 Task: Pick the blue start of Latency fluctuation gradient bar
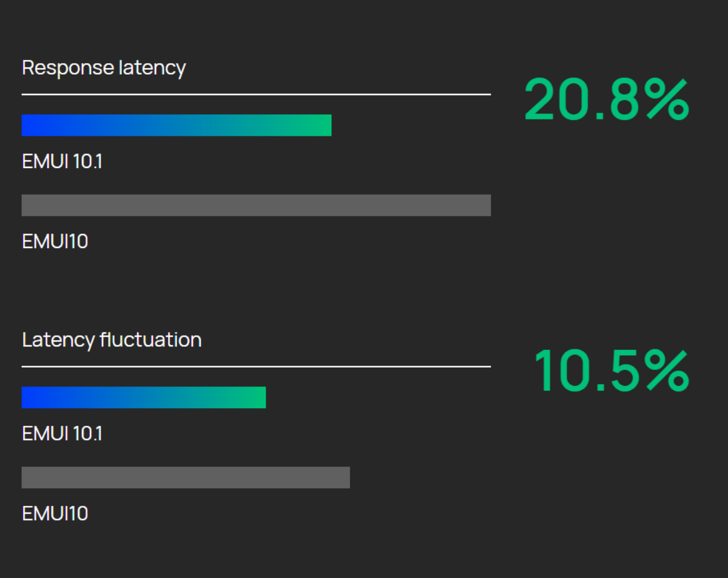(28, 397)
